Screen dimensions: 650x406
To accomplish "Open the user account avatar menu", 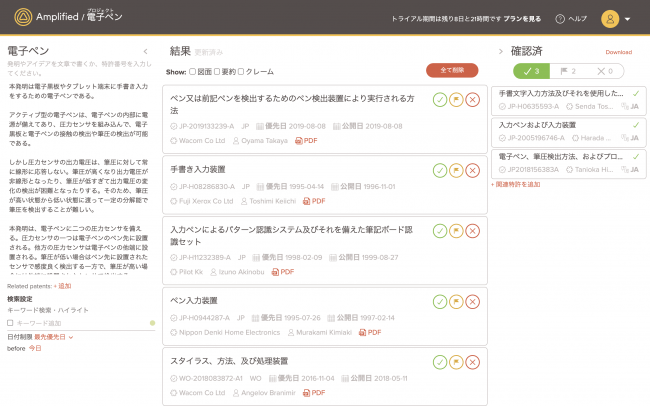I will click(x=610, y=19).
